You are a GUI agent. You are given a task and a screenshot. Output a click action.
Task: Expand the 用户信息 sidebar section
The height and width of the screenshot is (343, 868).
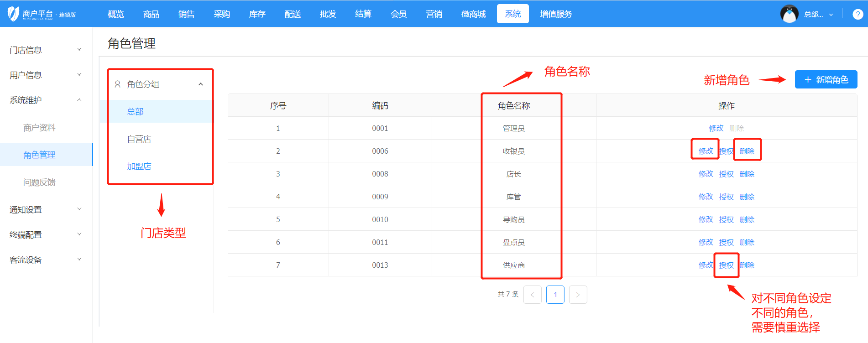pos(46,75)
